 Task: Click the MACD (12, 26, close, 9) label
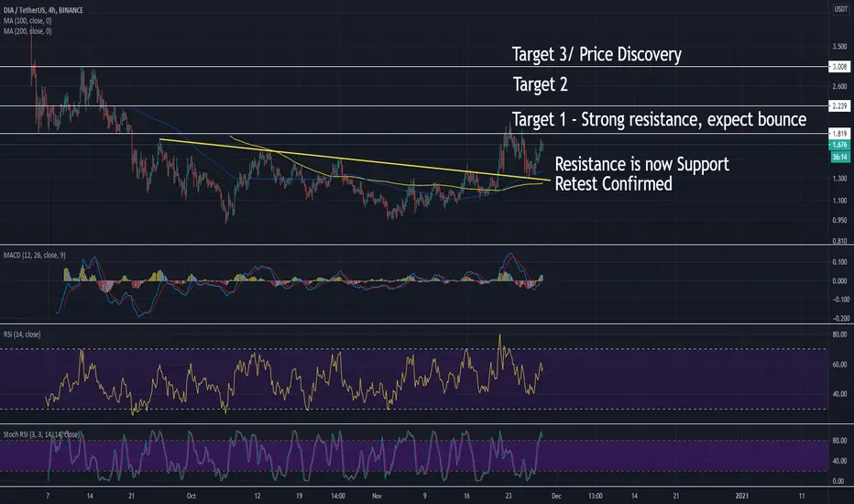pyautogui.click(x=34, y=255)
